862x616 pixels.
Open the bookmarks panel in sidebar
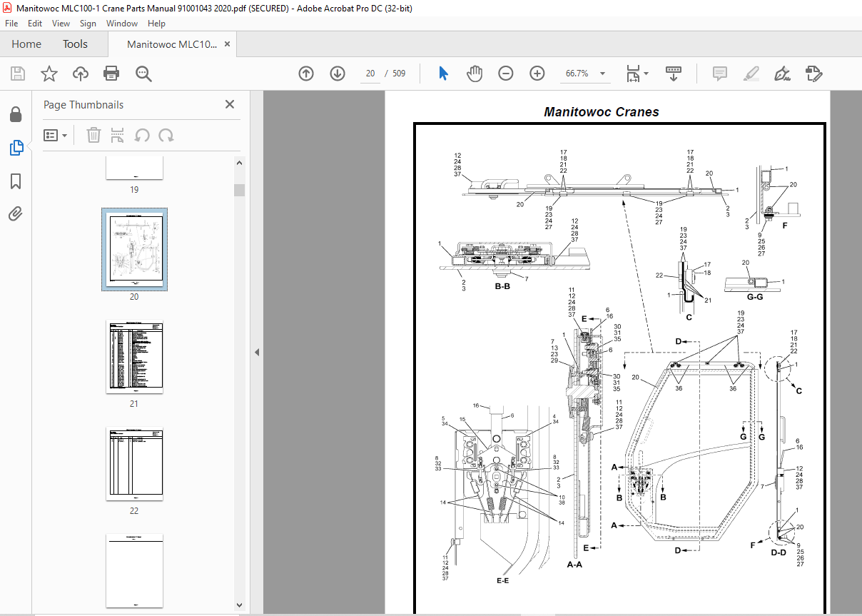coord(16,181)
